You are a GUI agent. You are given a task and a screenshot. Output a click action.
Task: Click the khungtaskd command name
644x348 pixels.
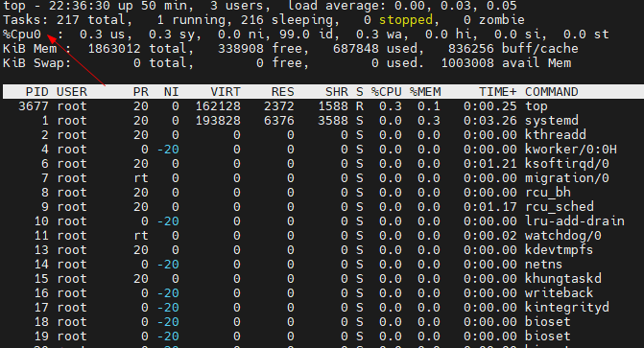(563, 278)
